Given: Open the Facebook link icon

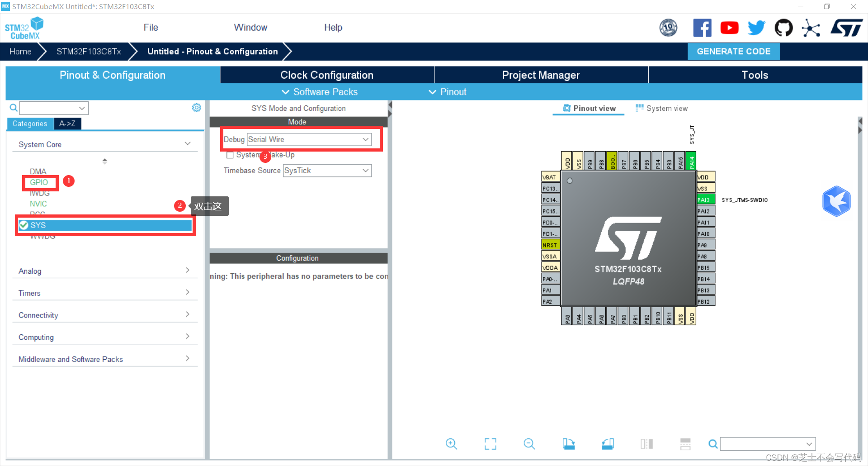Looking at the screenshot, I should 702,28.
